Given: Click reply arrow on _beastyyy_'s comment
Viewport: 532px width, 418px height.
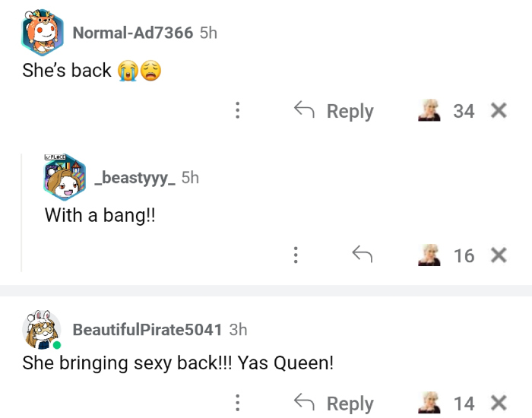Looking at the screenshot, I should (x=362, y=256).
